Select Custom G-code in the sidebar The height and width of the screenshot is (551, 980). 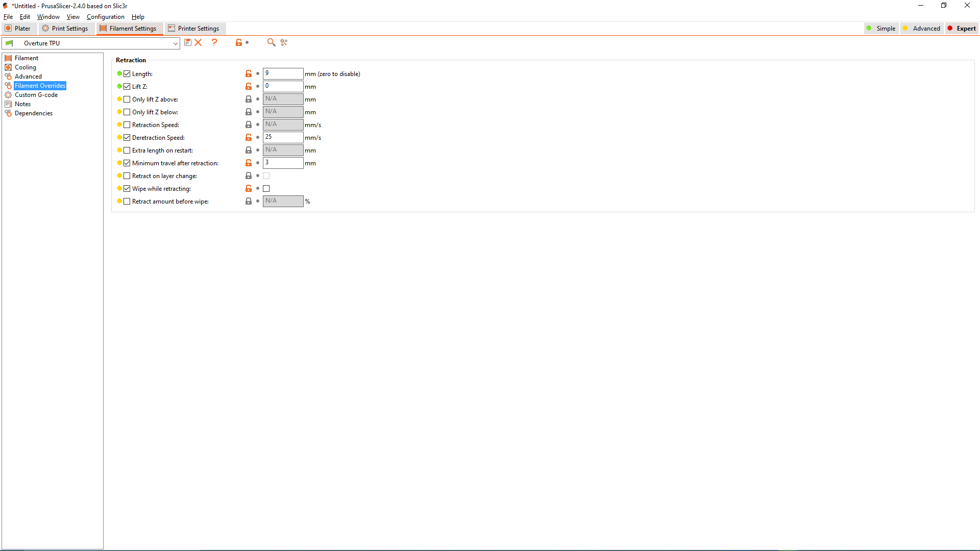[x=36, y=95]
